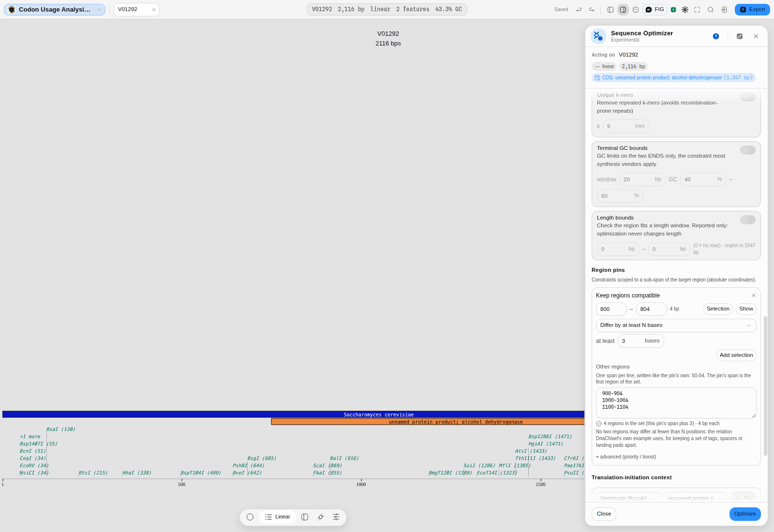Open the AI FIG assistant button
774x532 pixels.
655,10
